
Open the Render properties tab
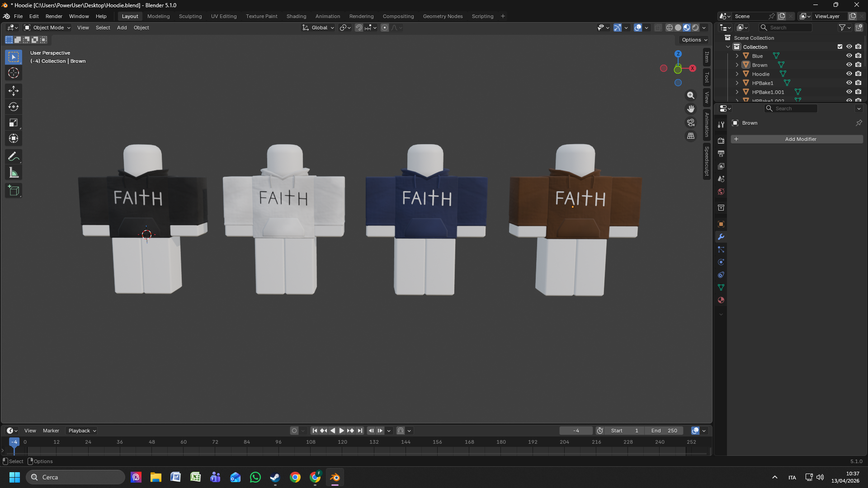point(721,141)
